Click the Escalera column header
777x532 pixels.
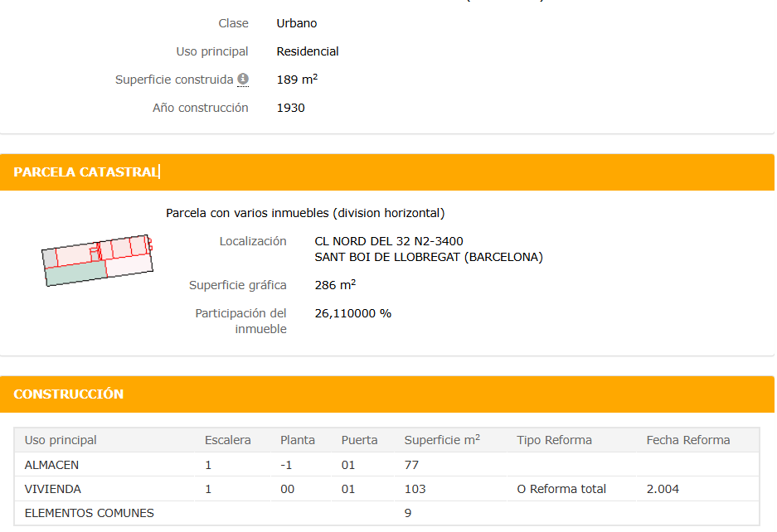(x=227, y=440)
